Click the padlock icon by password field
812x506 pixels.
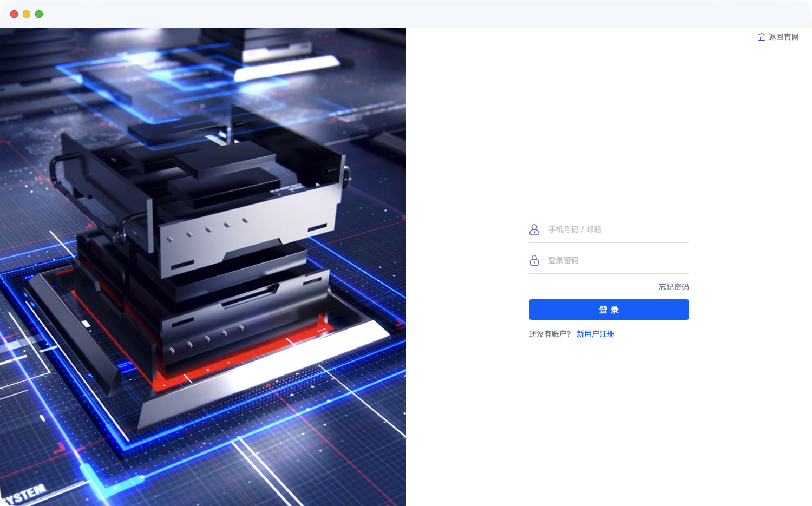coord(534,260)
